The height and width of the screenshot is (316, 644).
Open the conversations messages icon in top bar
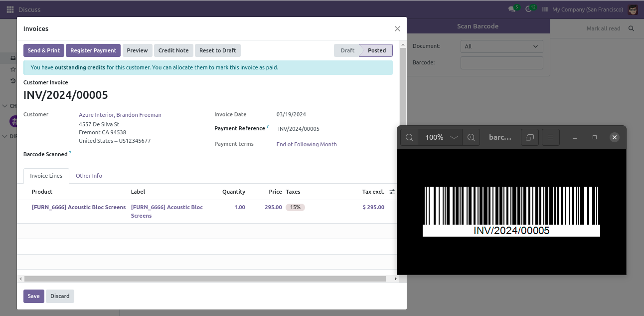click(x=512, y=9)
